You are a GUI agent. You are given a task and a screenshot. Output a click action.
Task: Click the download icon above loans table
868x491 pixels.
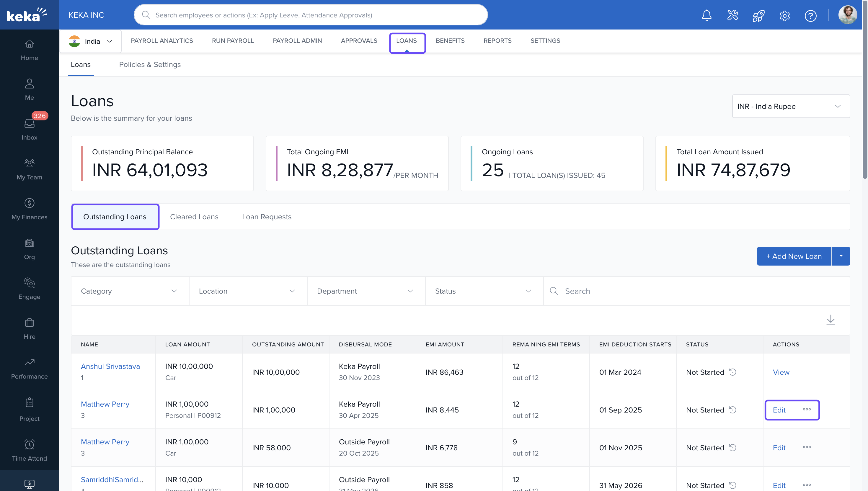coord(831,320)
